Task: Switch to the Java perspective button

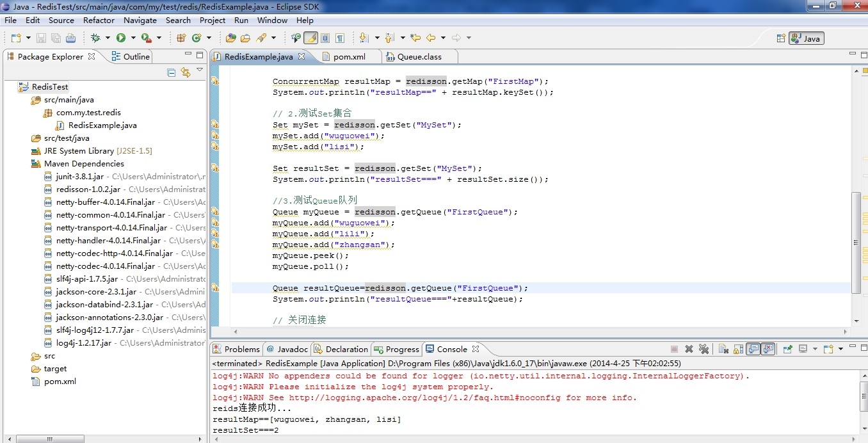Action: point(806,38)
